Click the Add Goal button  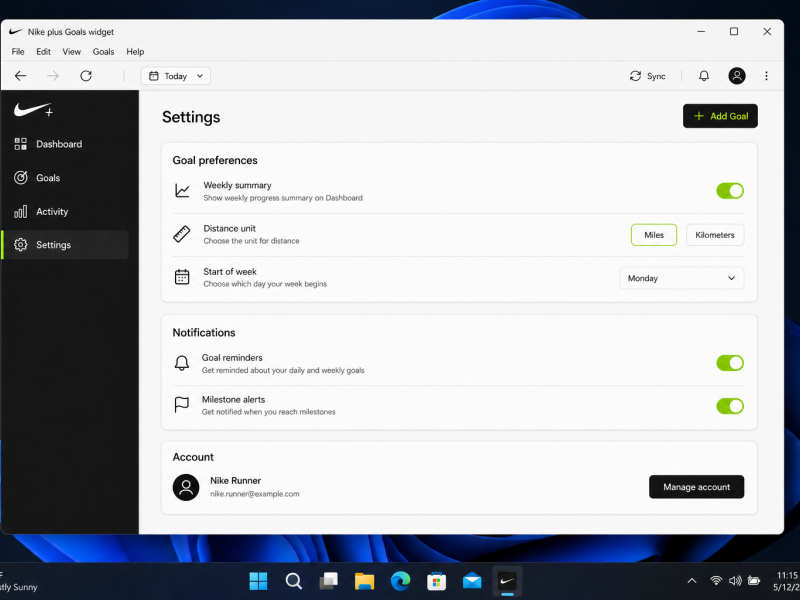pos(720,116)
